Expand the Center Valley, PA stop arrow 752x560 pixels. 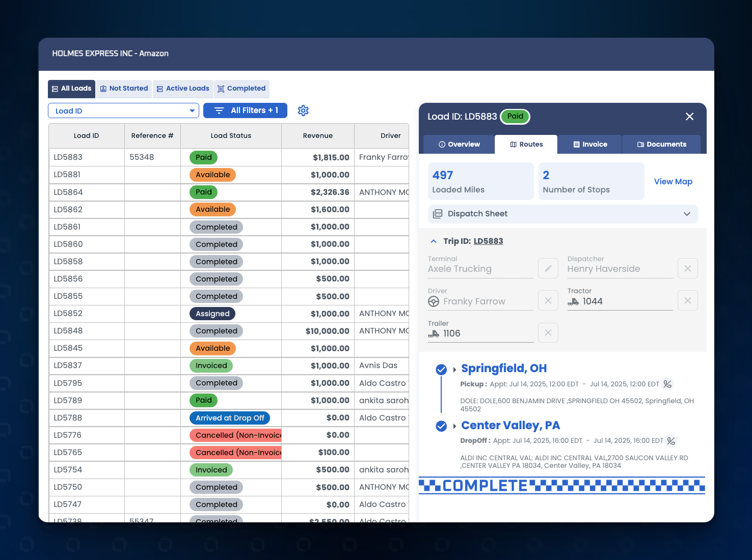[x=454, y=426]
